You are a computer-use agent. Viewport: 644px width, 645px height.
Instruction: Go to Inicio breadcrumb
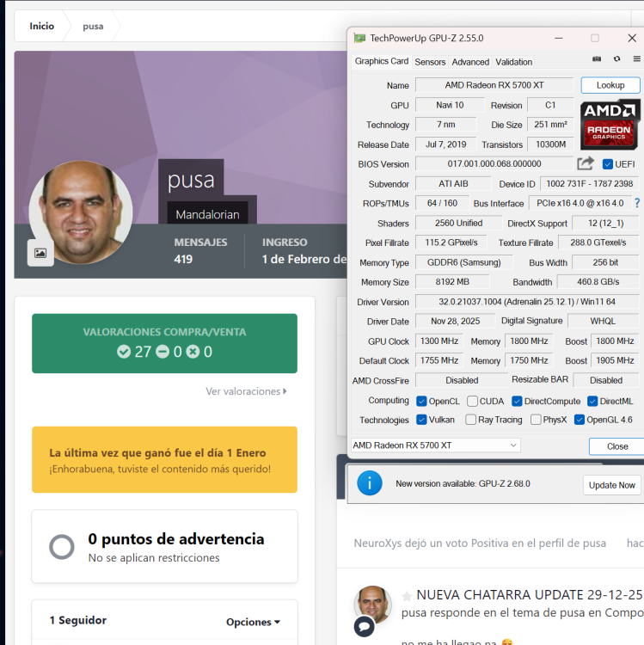[x=41, y=26]
